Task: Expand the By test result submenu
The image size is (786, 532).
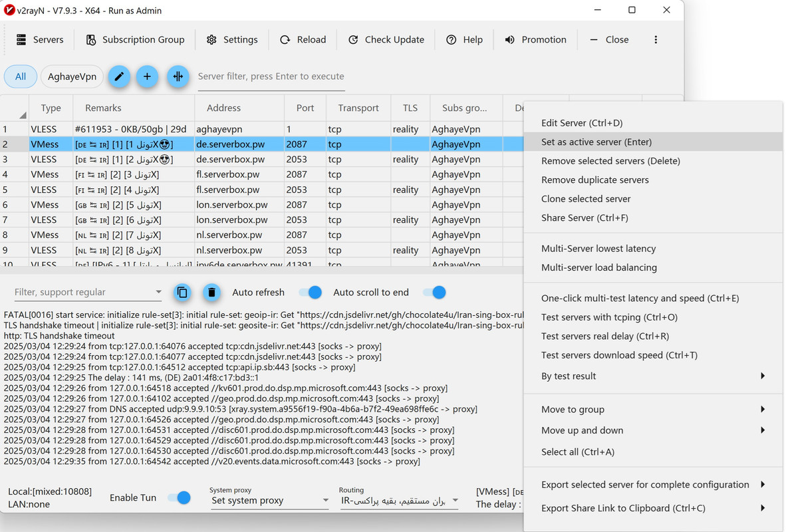Action: coord(653,376)
